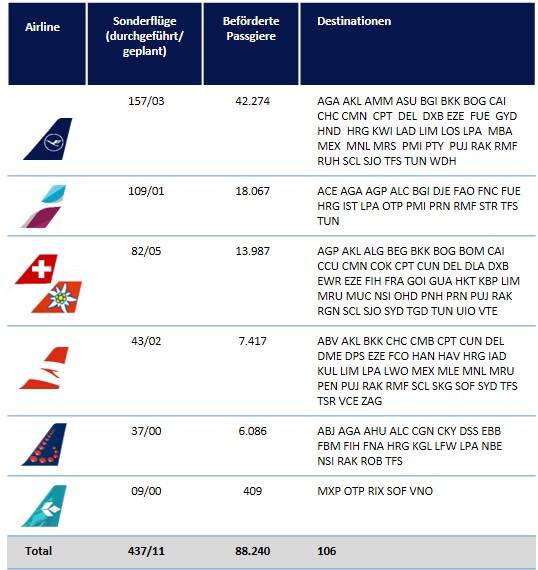Select the MXP OTP RIX SOF VNO destinations
Image resolution: width=538 pixels, height=570 pixels.
[x=375, y=491]
